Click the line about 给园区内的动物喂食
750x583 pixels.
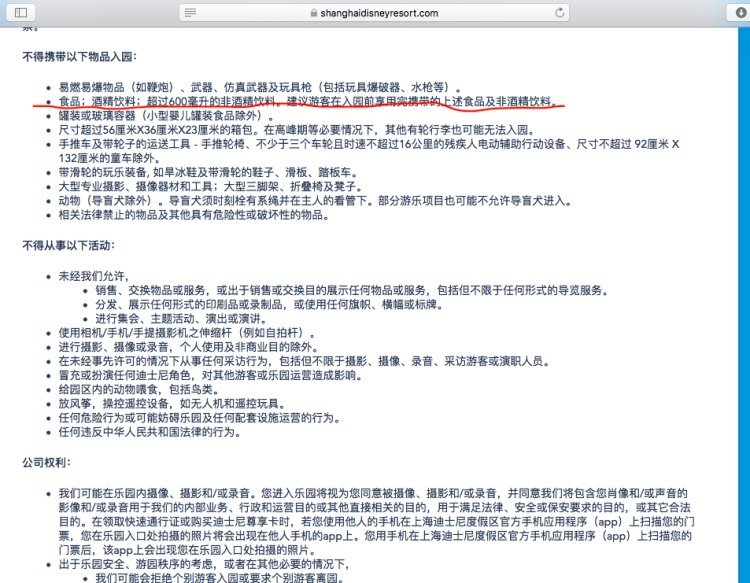pos(138,389)
